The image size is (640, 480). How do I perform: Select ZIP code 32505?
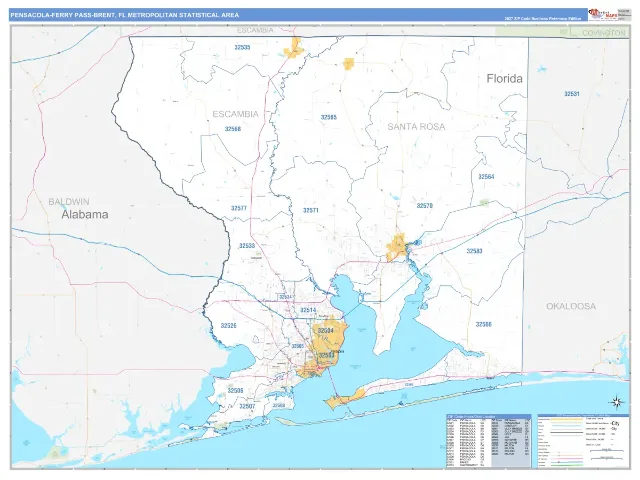click(x=298, y=346)
